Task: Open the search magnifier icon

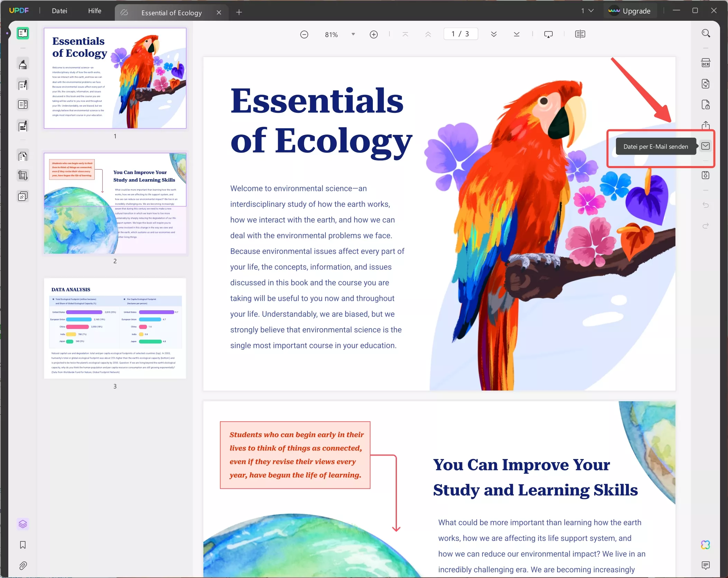Action: click(x=706, y=34)
